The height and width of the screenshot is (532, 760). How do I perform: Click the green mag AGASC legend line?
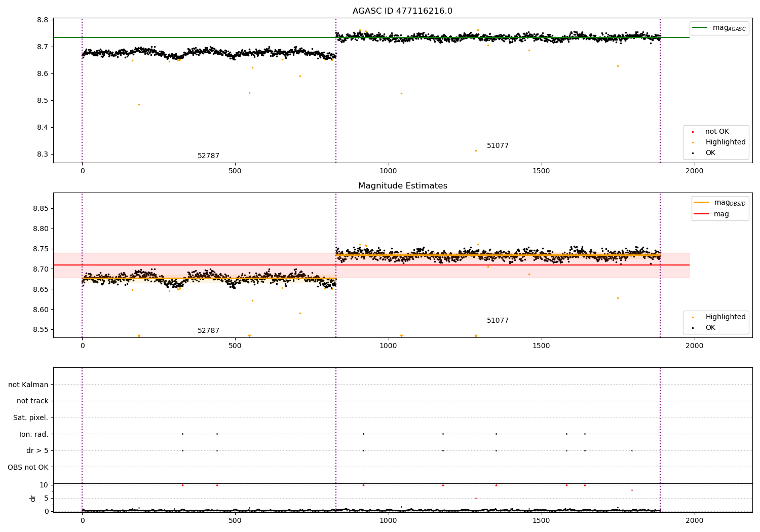coord(700,28)
